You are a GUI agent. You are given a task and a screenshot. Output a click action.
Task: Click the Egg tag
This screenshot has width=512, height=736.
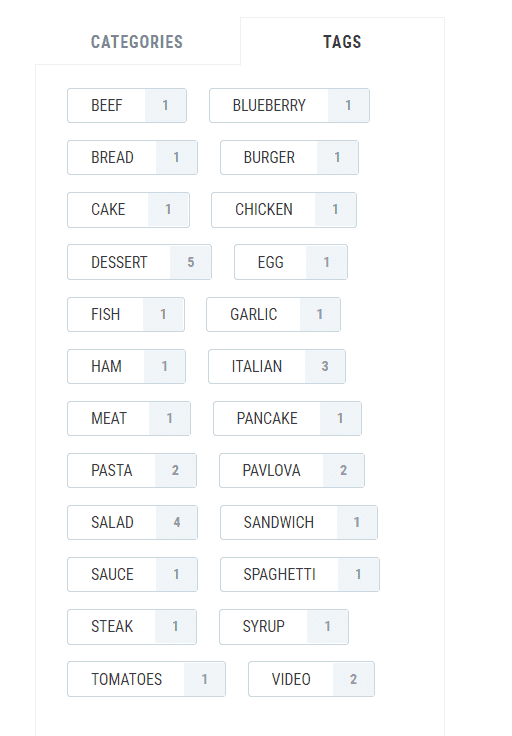click(291, 262)
